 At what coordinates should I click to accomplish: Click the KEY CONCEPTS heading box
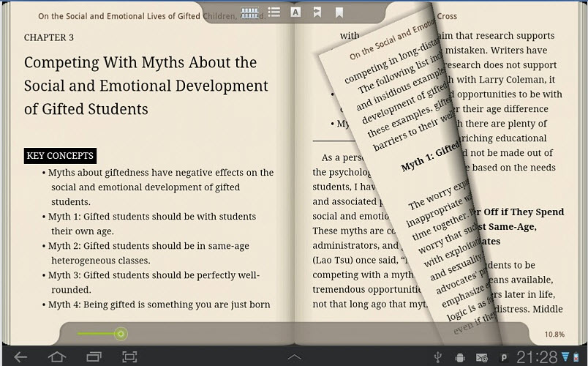coord(60,156)
